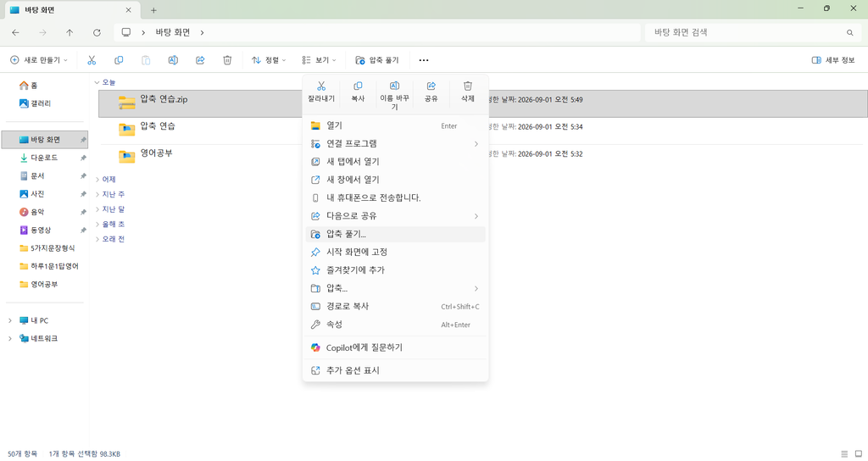Refresh the current folder view

pos(97,33)
